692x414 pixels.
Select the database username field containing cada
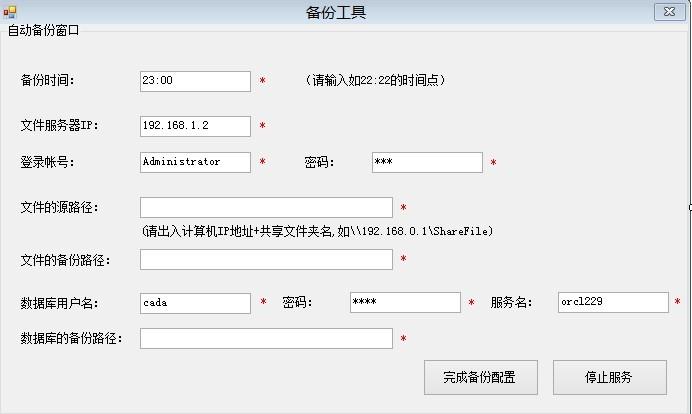click(x=195, y=303)
